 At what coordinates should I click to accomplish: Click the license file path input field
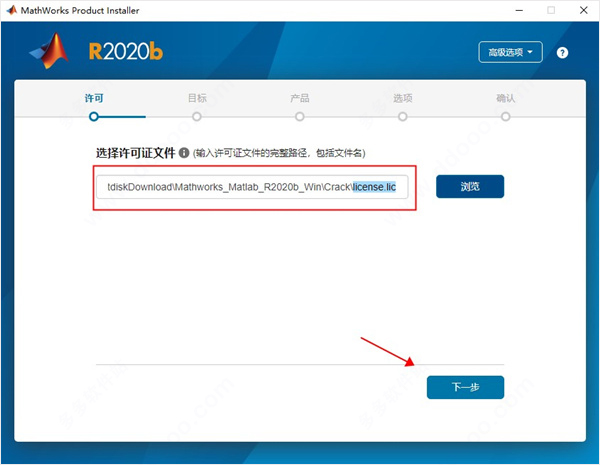click(x=252, y=187)
